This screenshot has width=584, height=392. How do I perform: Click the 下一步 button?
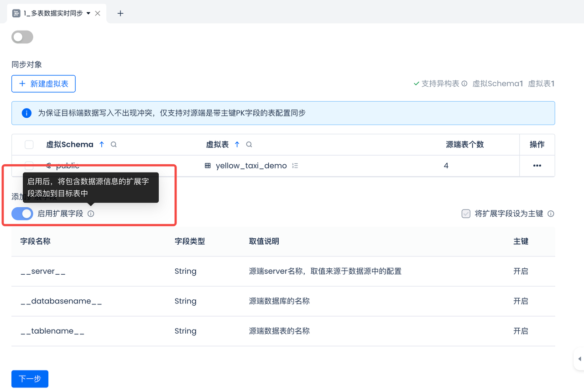(30, 379)
